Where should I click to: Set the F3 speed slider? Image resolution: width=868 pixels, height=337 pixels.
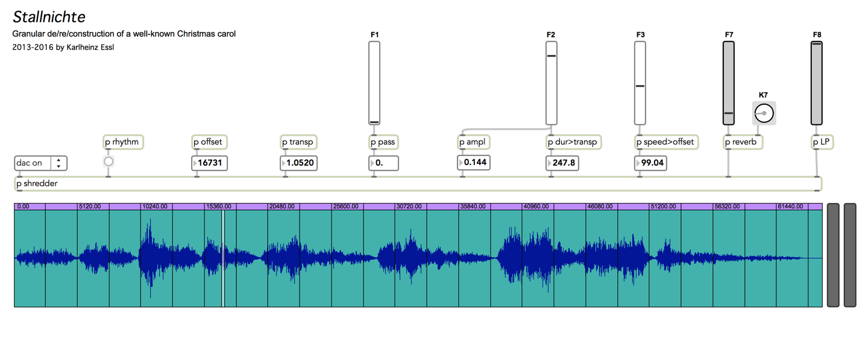(x=640, y=83)
